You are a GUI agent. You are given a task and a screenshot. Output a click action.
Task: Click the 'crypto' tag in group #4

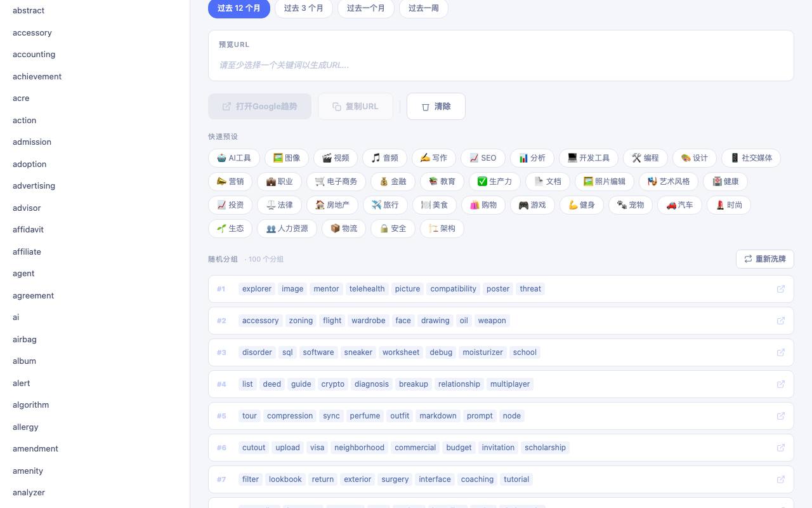[x=333, y=384]
